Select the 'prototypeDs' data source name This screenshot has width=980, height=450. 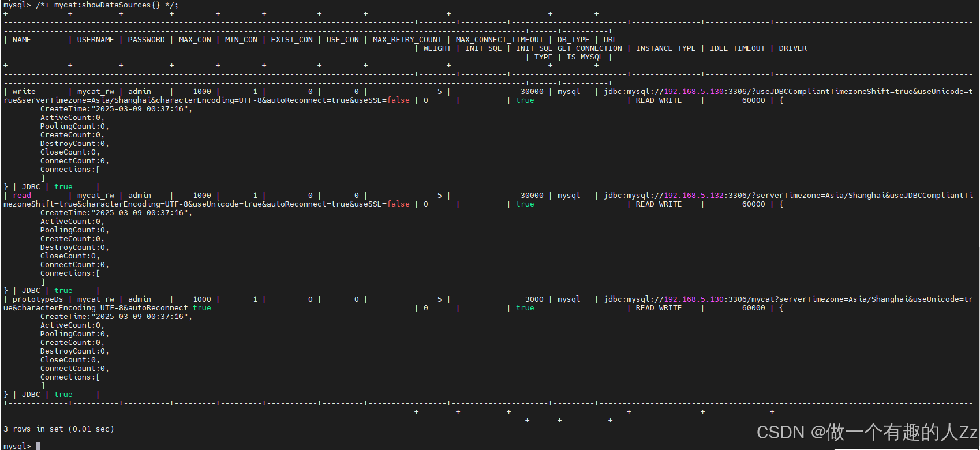pos(38,299)
